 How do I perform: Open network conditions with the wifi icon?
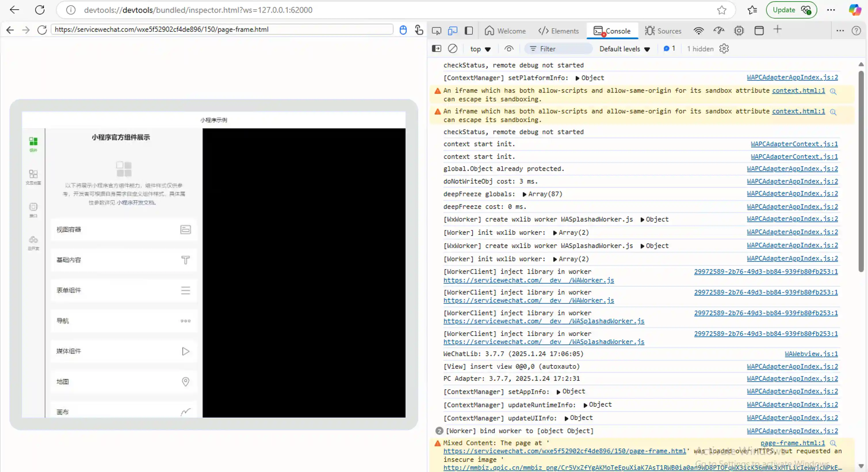tap(699, 31)
